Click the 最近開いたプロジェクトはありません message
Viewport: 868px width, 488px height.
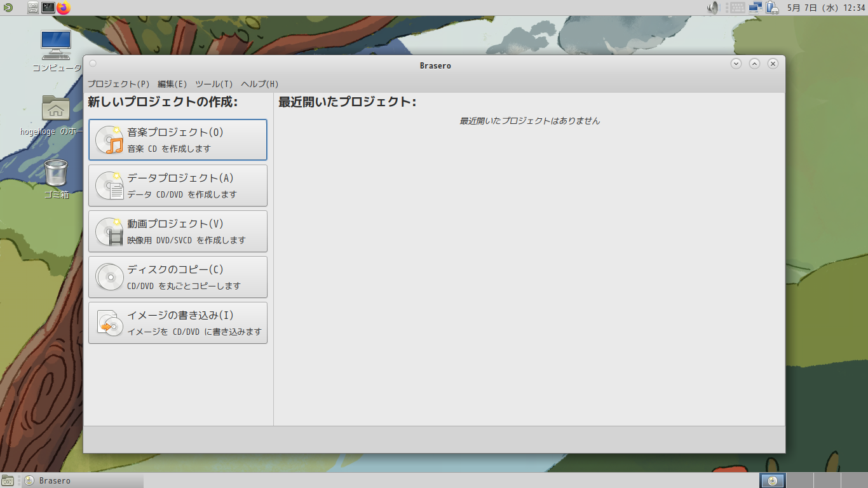[530, 121]
